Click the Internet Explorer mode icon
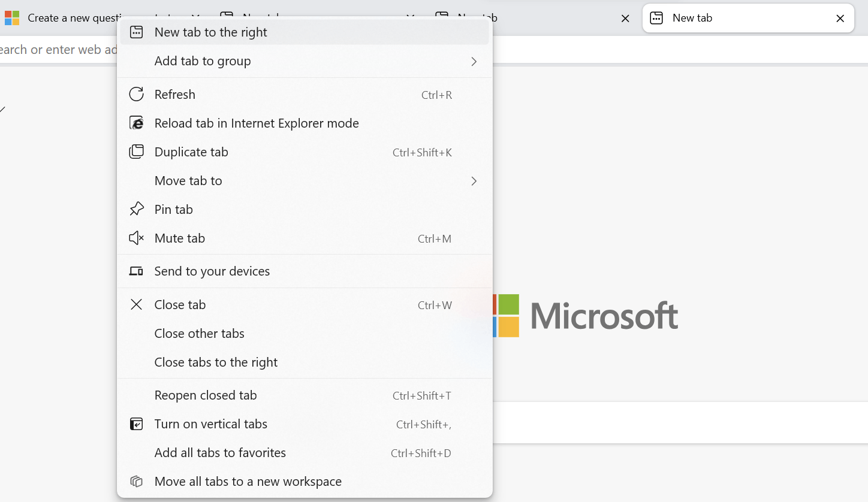The width and height of the screenshot is (868, 502). point(137,123)
